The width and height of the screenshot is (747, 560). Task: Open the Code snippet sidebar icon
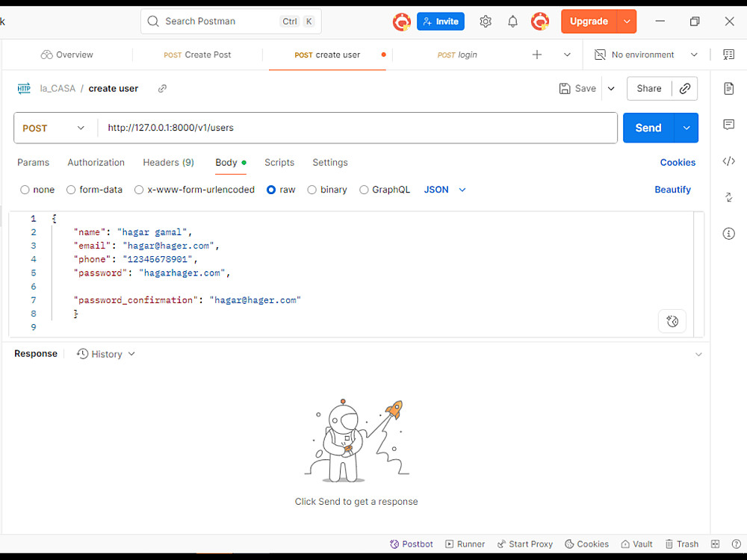(x=728, y=161)
